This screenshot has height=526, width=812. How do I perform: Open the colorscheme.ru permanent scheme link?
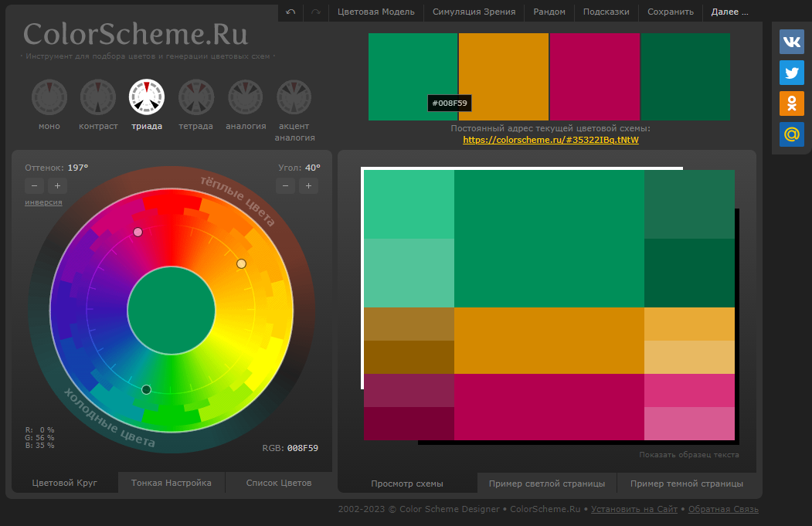tap(551, 140)
